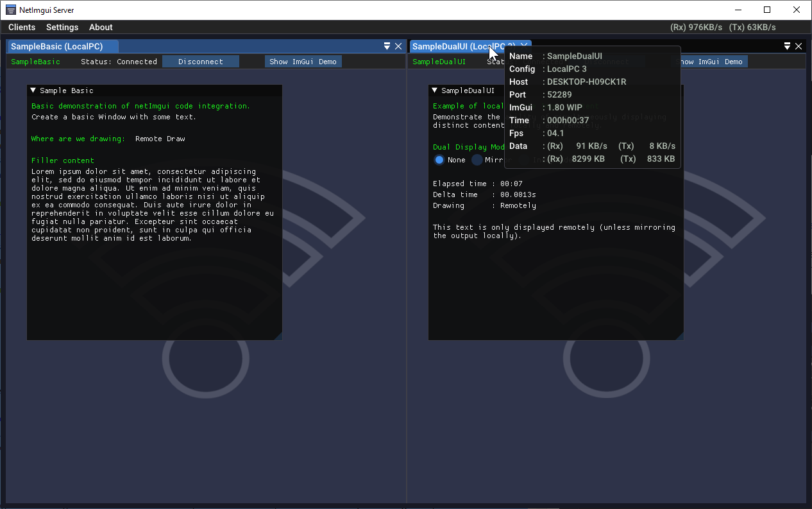Click the 'Drawing : Remotely' line
This screenshot has width=812, height=509.
click(484, 205)
